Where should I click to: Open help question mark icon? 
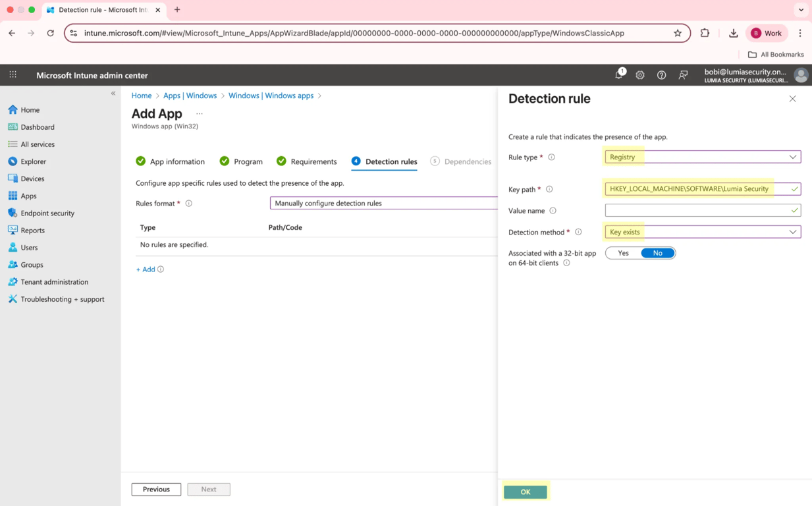tap(661, 75)
